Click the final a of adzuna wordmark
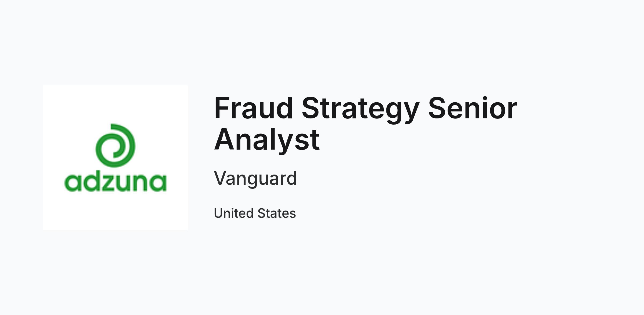This screenshot has width=644, height=315. click(x=158, y=183)
